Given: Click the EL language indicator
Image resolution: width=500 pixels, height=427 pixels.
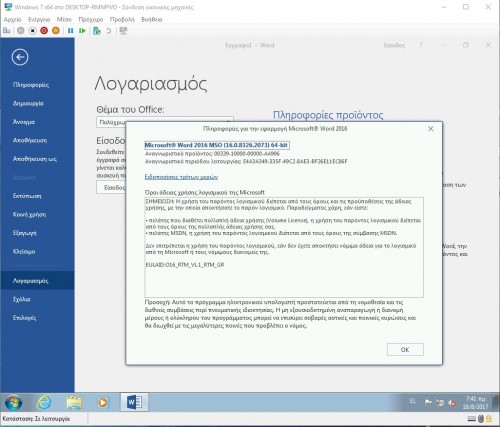Looking at the screenshot, I should click(x=413, y=401).
